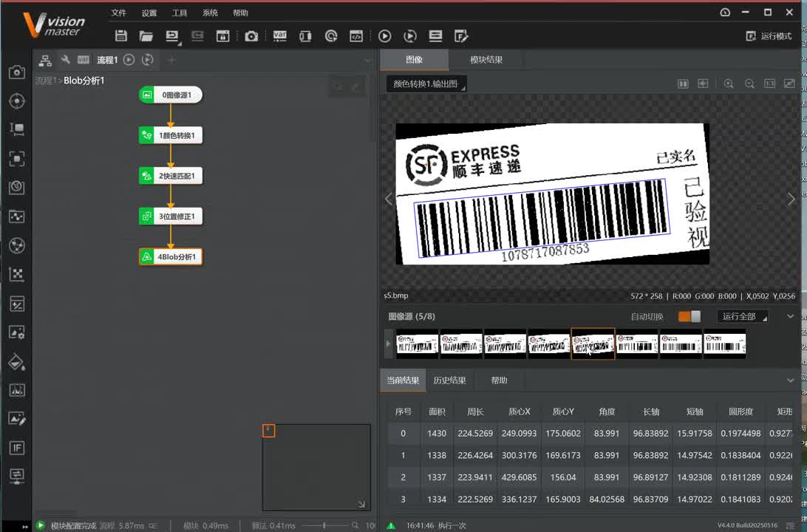
Task: Click the camera capture toolbar icon
Action: tap(251, 36)
